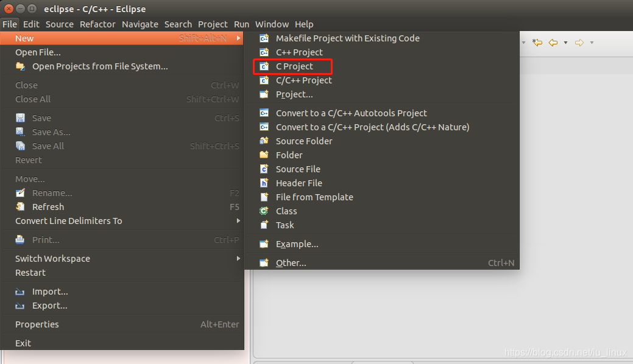
Task: Click the Folder icon in New submenu
Action: coord(264,155)
